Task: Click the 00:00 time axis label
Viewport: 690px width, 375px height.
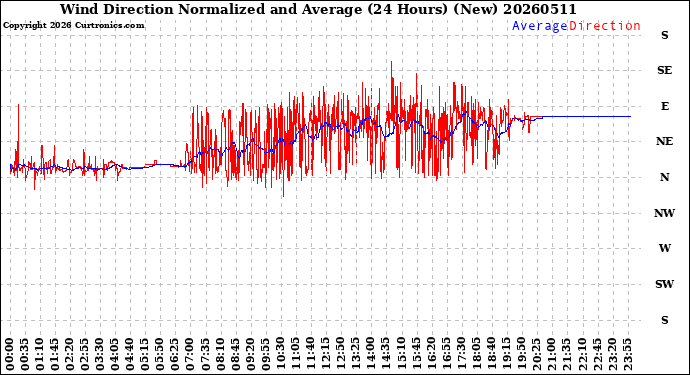Action: (x=10, y=354)
